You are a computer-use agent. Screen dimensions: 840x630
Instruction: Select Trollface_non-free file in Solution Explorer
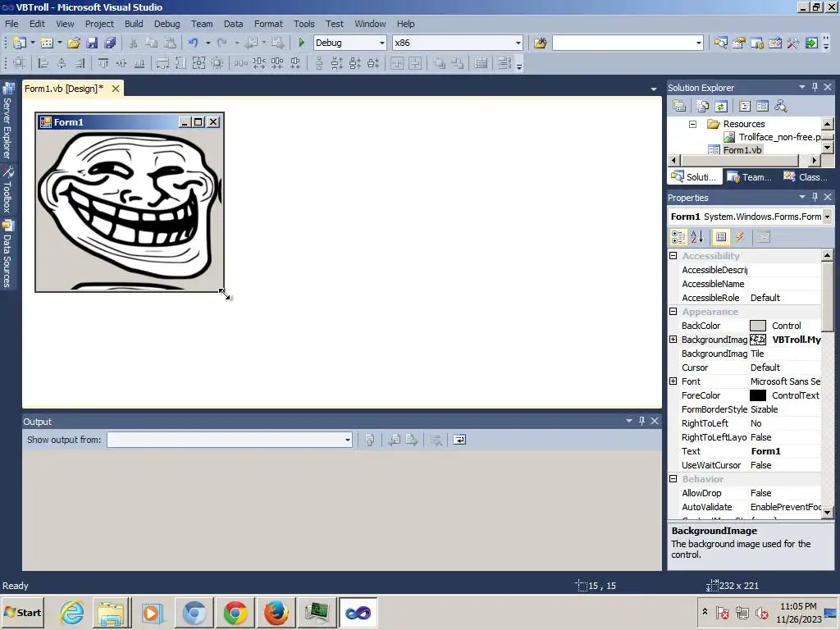tap(779, 137)
